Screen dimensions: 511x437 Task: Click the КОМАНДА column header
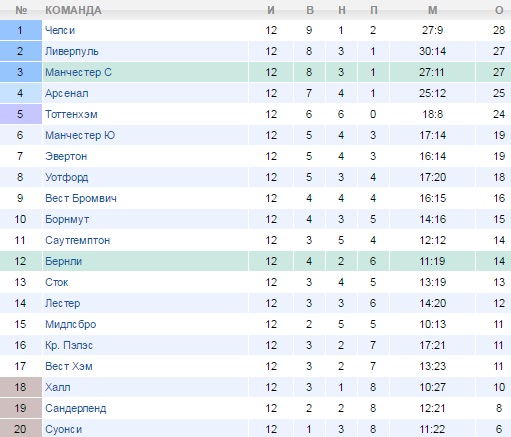tap(73, 10)
